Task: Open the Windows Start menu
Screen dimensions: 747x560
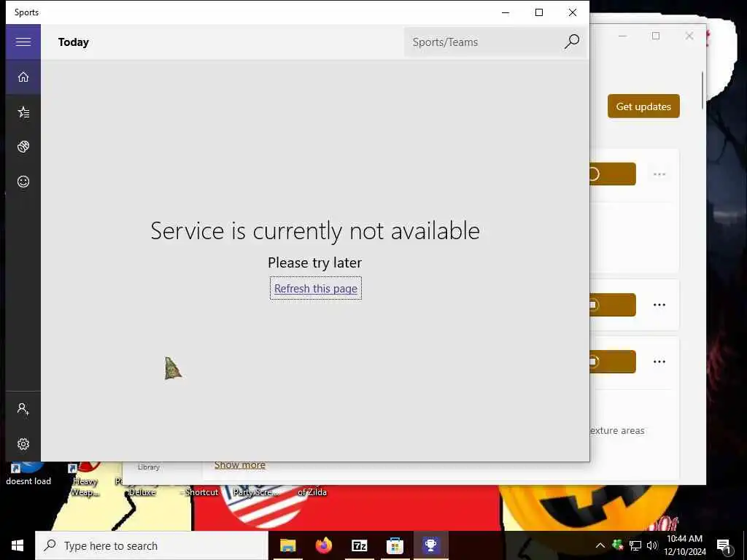Action: [18, 545]
